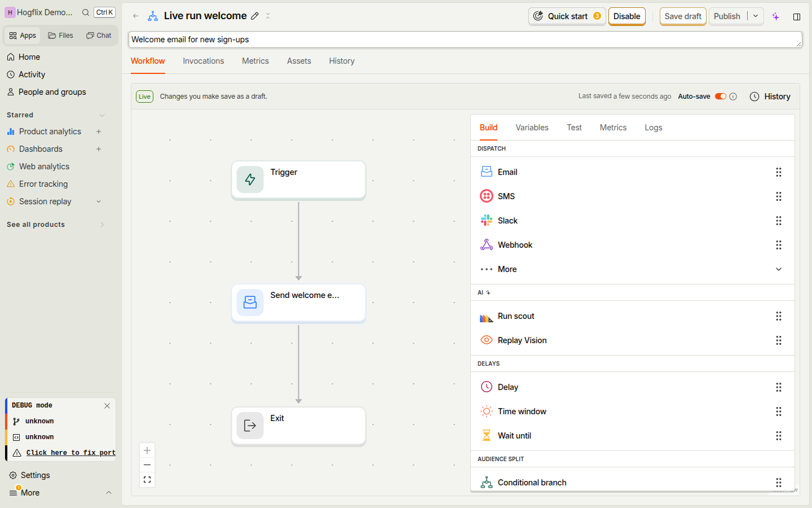Open the workflow title chevron menu
Viewport: 812px width, 508px height.
tap(268, 16)
